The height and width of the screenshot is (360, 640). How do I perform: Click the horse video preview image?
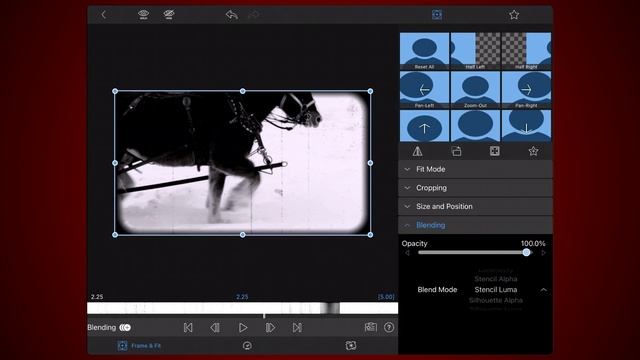242,163
